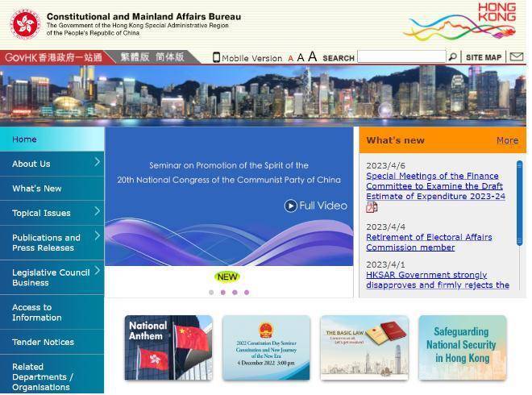Click the 2023/4/6 date entry
This screenshot has height=395, width=532.
click(385, 165)
